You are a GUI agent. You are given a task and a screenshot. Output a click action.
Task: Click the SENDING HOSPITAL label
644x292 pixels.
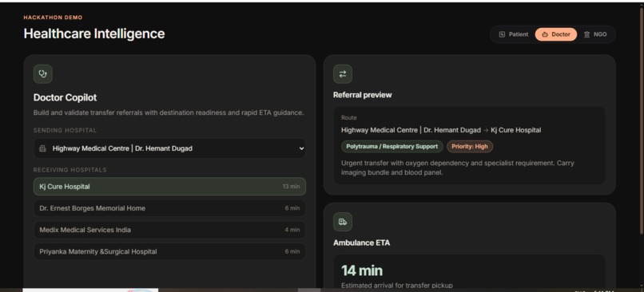(x=65, y=130)
